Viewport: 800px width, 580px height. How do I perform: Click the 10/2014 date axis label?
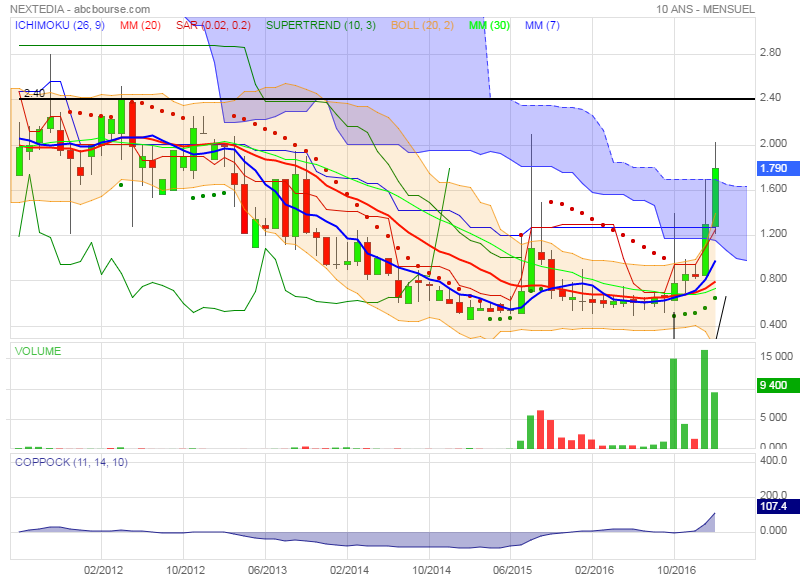click(x=431, y=570)
